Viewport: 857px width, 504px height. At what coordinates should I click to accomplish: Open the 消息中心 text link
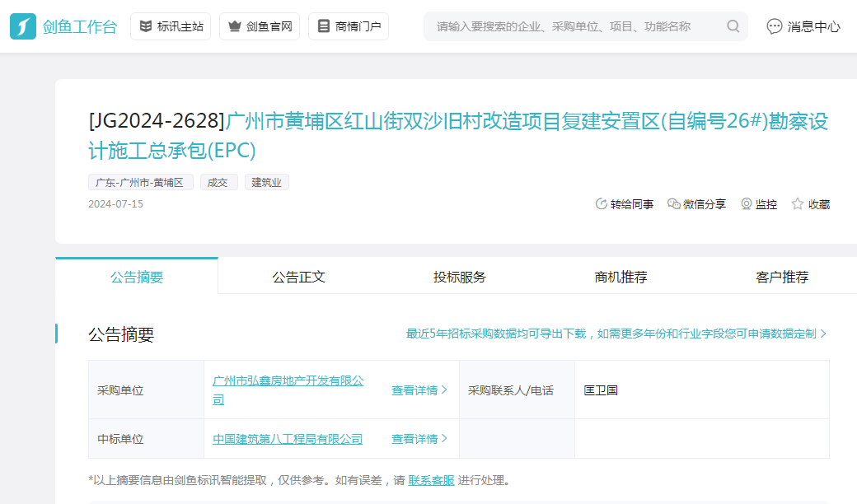click(x=813, y=26)
